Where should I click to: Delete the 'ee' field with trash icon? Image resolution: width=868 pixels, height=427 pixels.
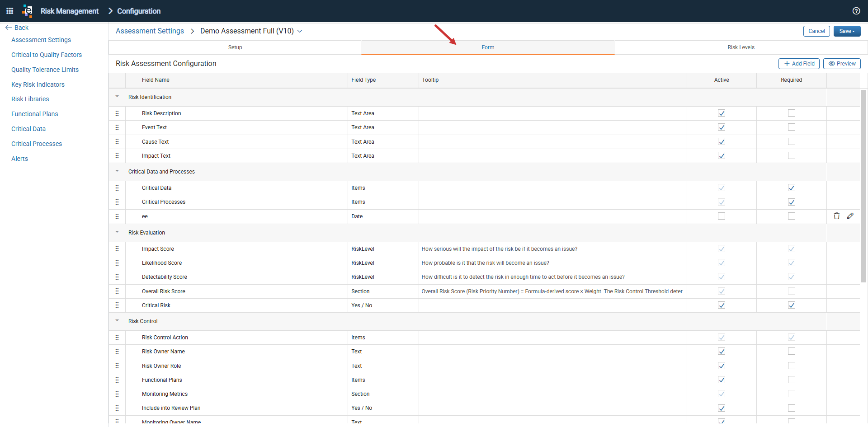[837, 216]
